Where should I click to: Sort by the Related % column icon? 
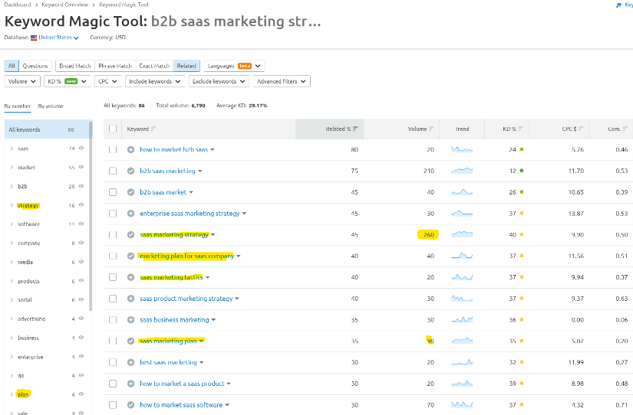coord(355,129)
